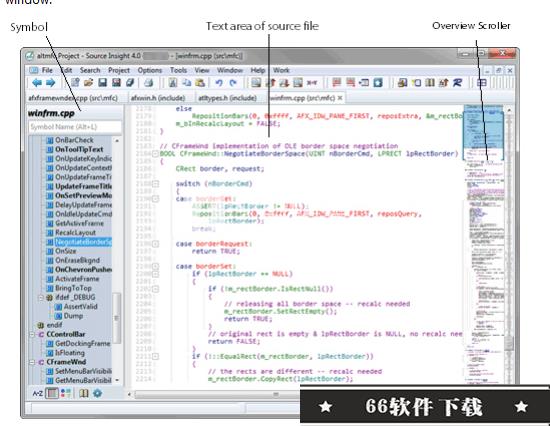550x426 pixels.
Task: Open symbol window gear settings
Action: pyautogui.click(x=98, y=393)
